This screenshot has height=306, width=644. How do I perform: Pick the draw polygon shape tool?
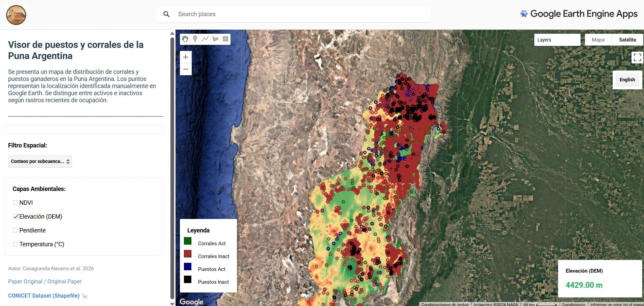(x=215, y=39)
